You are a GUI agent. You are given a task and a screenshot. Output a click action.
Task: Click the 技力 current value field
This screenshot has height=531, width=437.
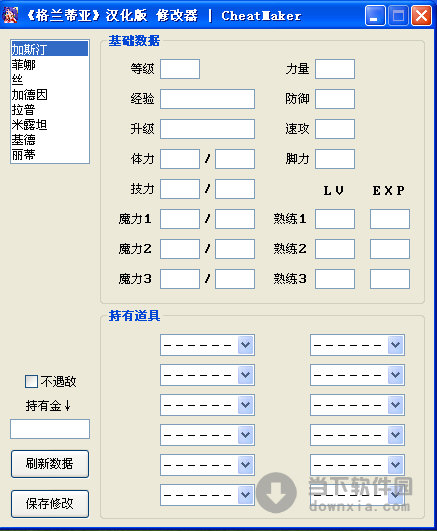pyautogui.click(x=180, y=189)
